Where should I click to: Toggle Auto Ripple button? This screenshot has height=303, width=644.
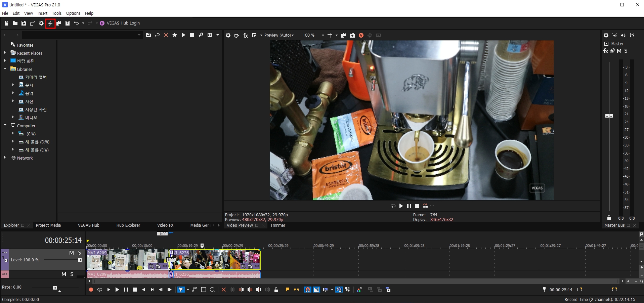(325, 290)
